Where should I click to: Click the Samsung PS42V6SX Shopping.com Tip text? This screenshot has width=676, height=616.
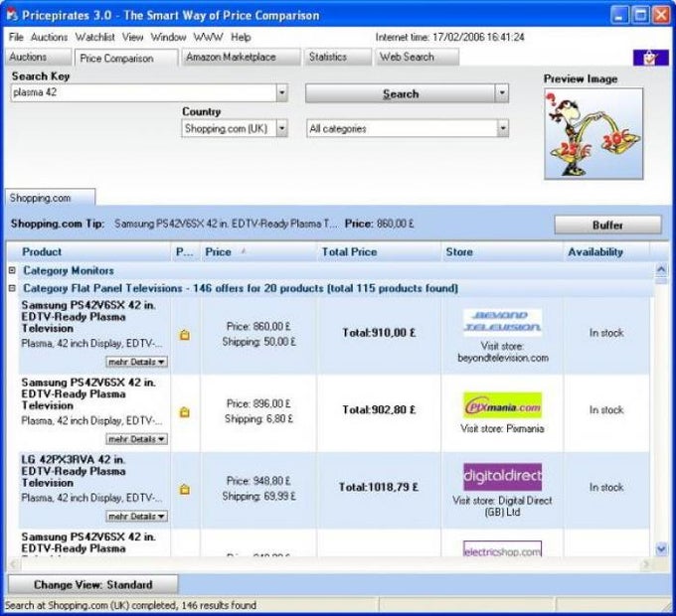[227, 224]
